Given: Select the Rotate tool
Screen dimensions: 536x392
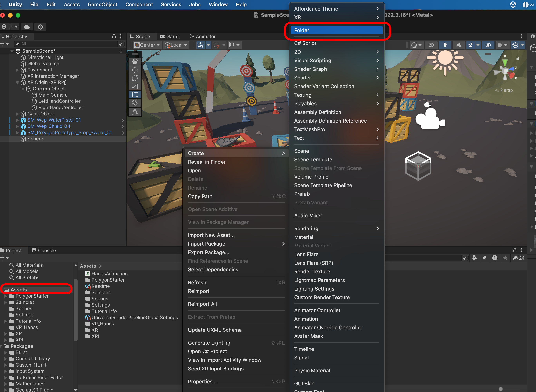Looking at the screenshot, I should click(x=135, y=78).
